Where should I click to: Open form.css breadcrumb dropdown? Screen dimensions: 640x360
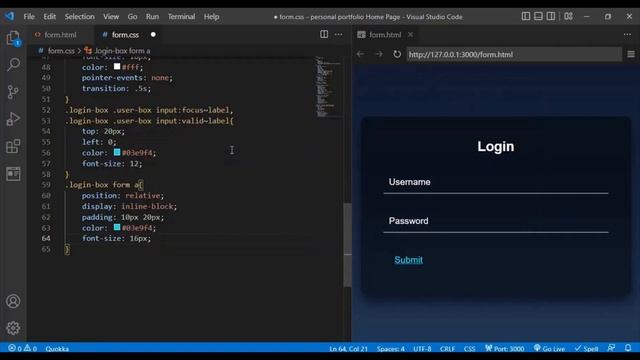61,51
